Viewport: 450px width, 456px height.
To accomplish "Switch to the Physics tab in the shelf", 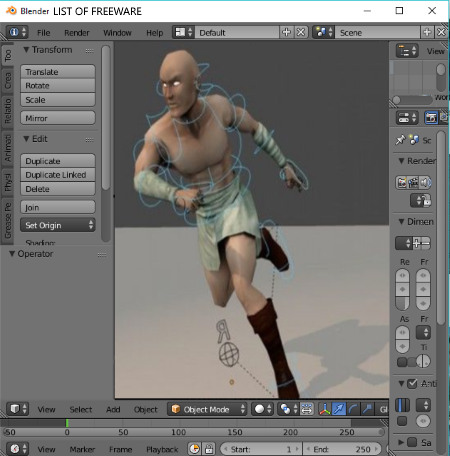I will coord(8,182).
